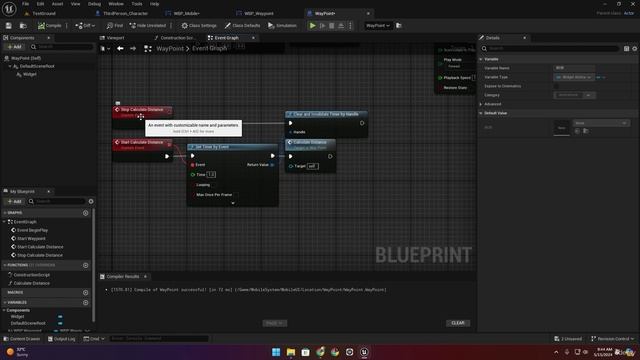The width and height of the screenshot is (640, 360).
Task: Open the Edit menu
Action: pos(40,4)
